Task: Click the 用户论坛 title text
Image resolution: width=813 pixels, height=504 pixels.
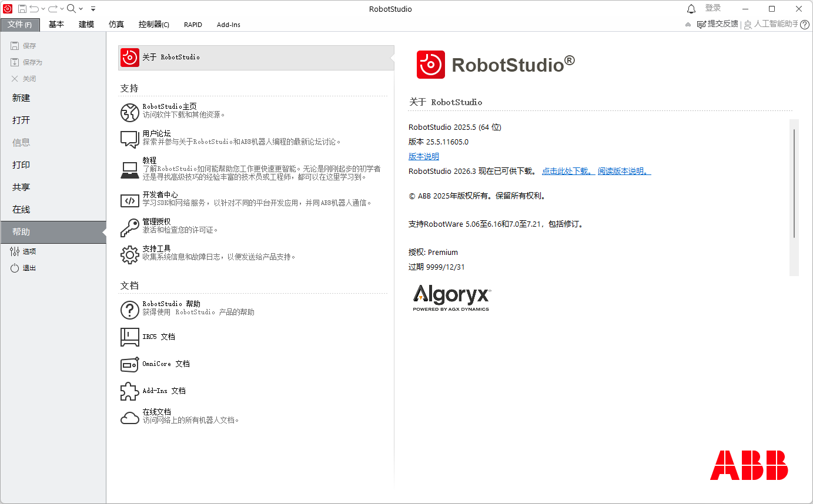Action: [156, 133]
